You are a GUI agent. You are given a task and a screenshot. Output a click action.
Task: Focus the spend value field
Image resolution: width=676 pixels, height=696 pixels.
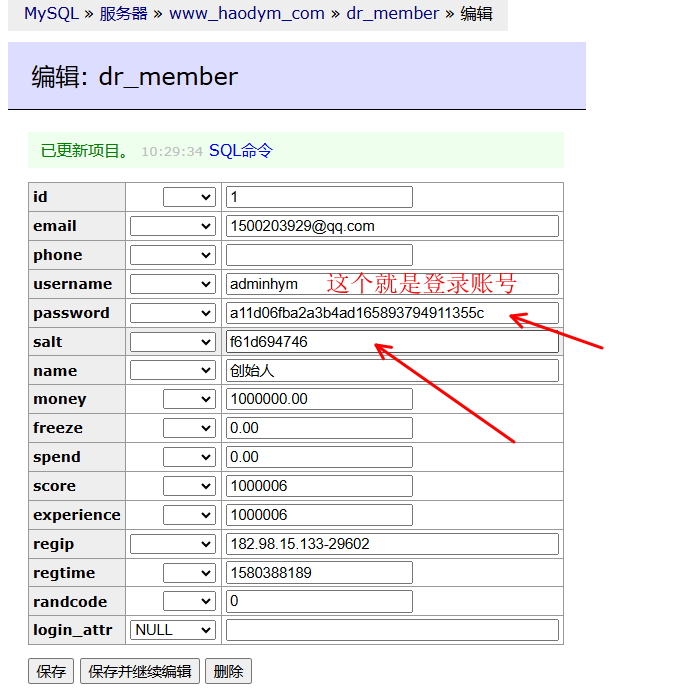tap(319, 457)
